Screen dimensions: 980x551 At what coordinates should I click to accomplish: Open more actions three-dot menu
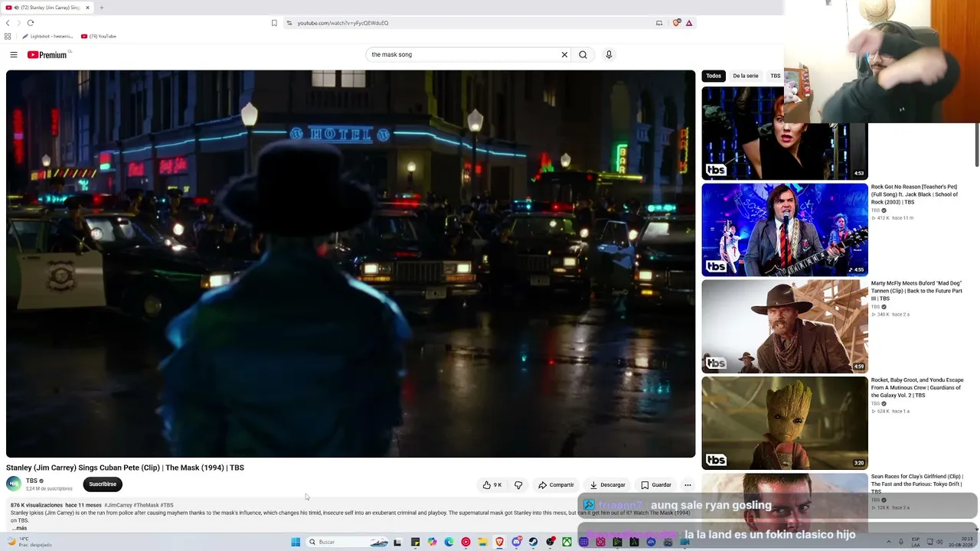(688, 484)
